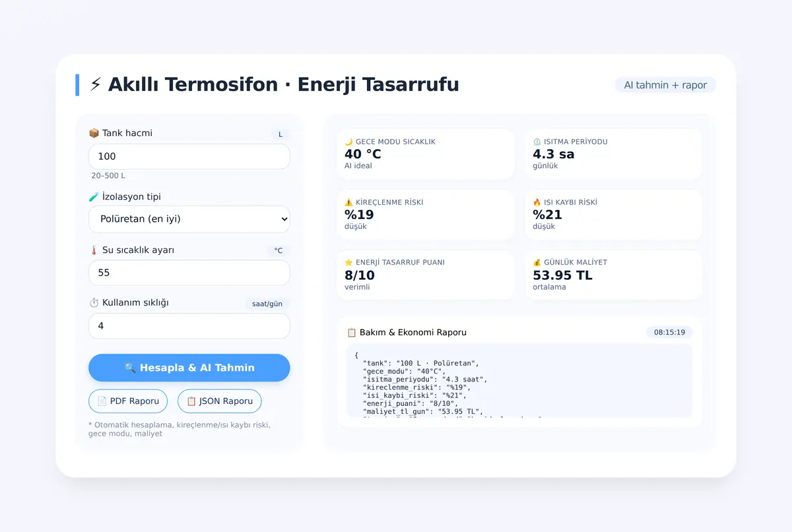Click the star icon on Enerji Tasarruf Puanı card
The image size is (792, 532).
pos(348,263)
